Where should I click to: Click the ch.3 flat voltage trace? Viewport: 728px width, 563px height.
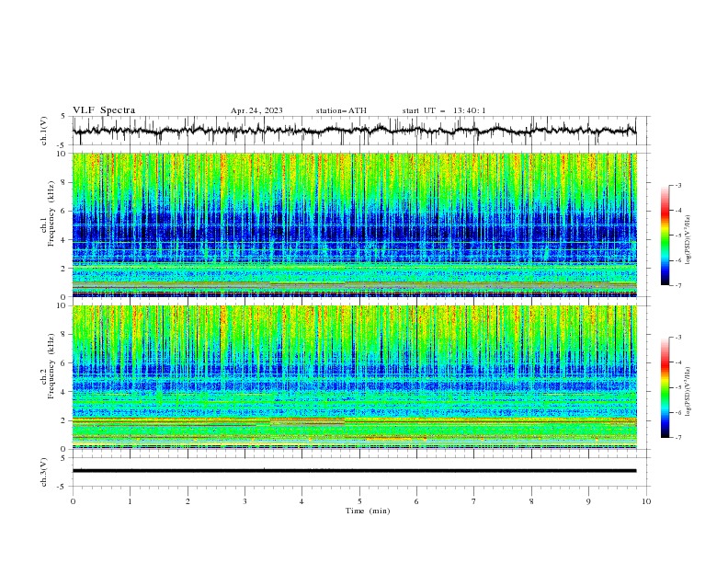(354, 471)
